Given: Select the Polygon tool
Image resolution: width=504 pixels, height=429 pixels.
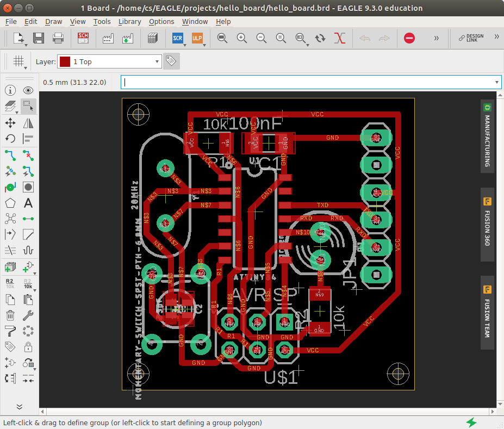Looking at the screenshot, I should coord(10,203).
